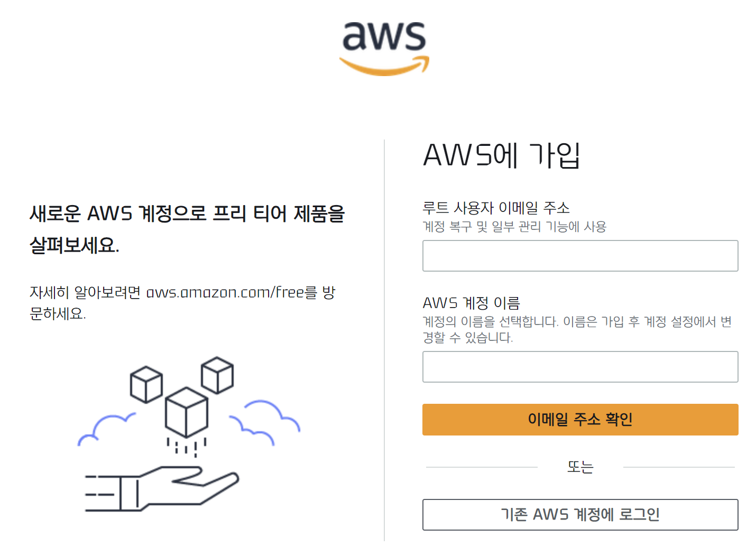Click the account name change description text

(577, 329)
